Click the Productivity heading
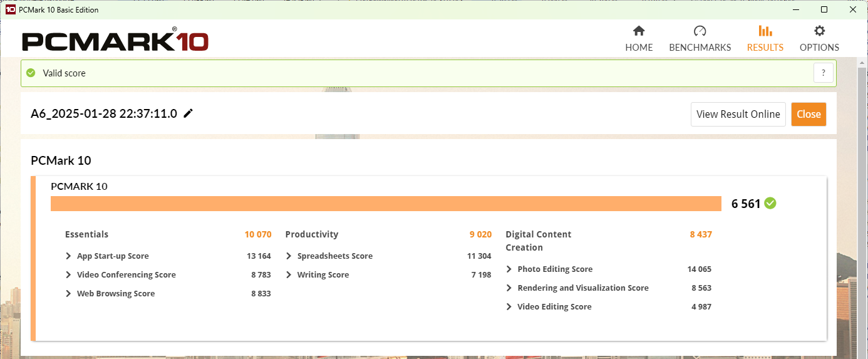 click(311, 234)
